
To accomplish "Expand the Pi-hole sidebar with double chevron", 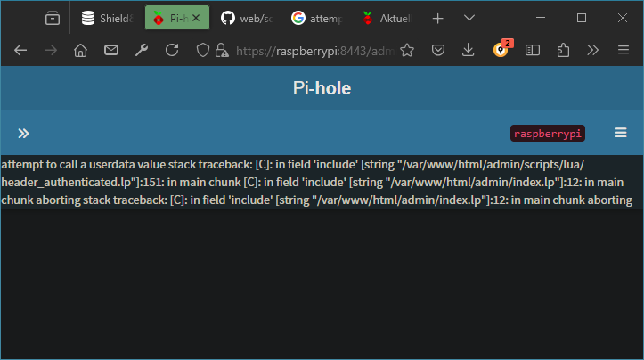I will (24, 133).
